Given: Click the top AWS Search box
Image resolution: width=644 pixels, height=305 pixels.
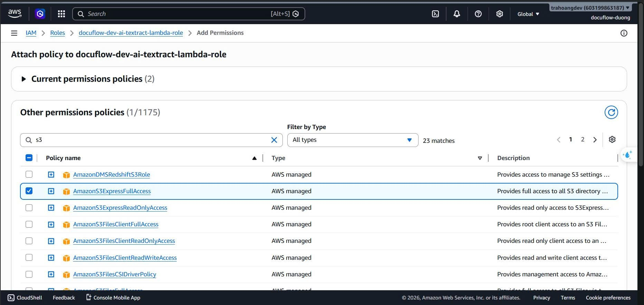Looking at the screenshot, I should click(189, 14).
